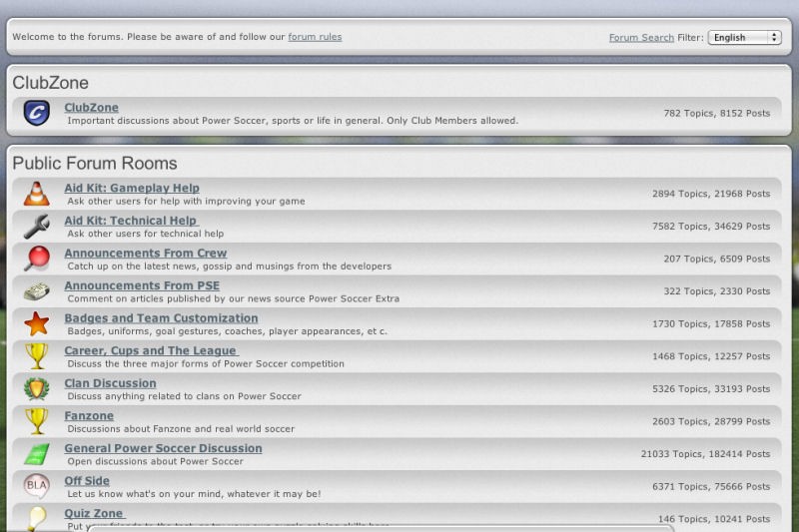Image resolution: width=799 pixels, height=532 pixels.
Task: Click the BLA speech bubble Off Side icon
Action: [x=37, y=486]
